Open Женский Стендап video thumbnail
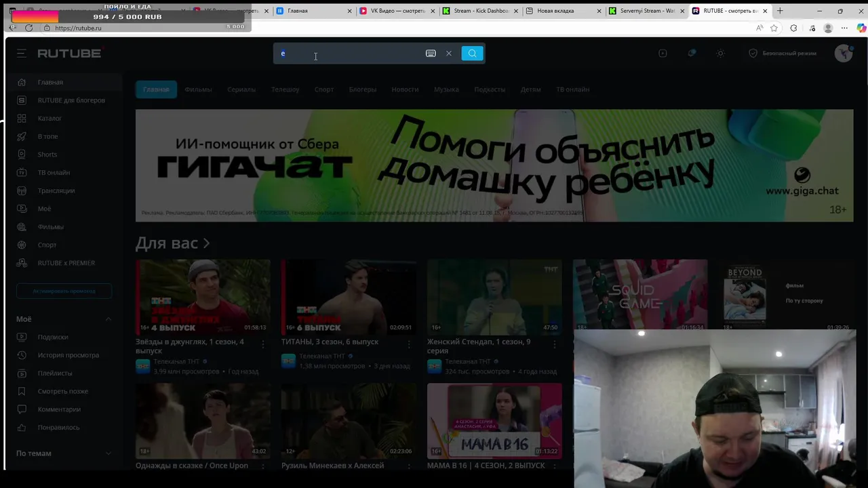The width and height of the screenshot is (868, 488). [494, 297]
